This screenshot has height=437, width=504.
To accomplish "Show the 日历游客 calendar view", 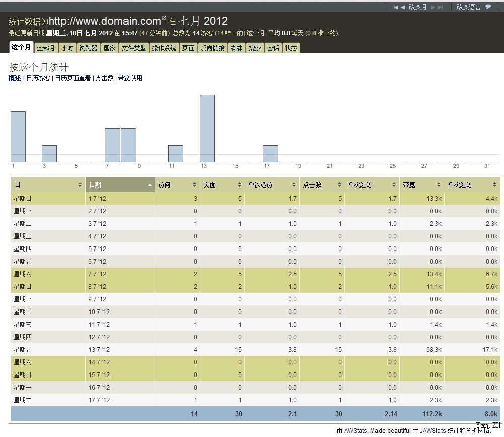I will tap(38, 78).
